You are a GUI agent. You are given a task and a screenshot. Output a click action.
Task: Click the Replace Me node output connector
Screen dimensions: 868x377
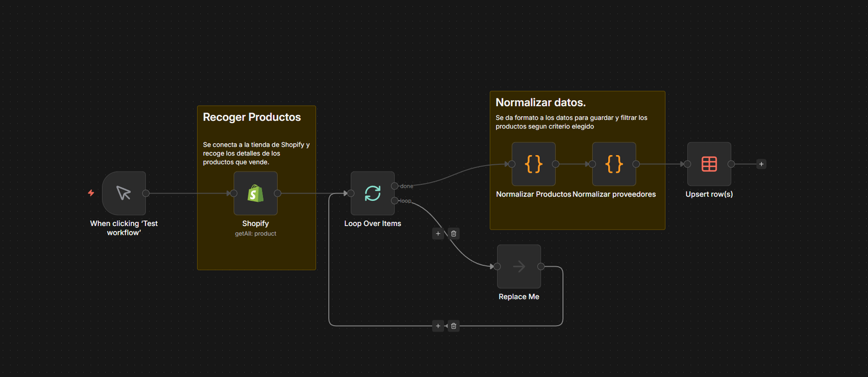click(541, 266)
